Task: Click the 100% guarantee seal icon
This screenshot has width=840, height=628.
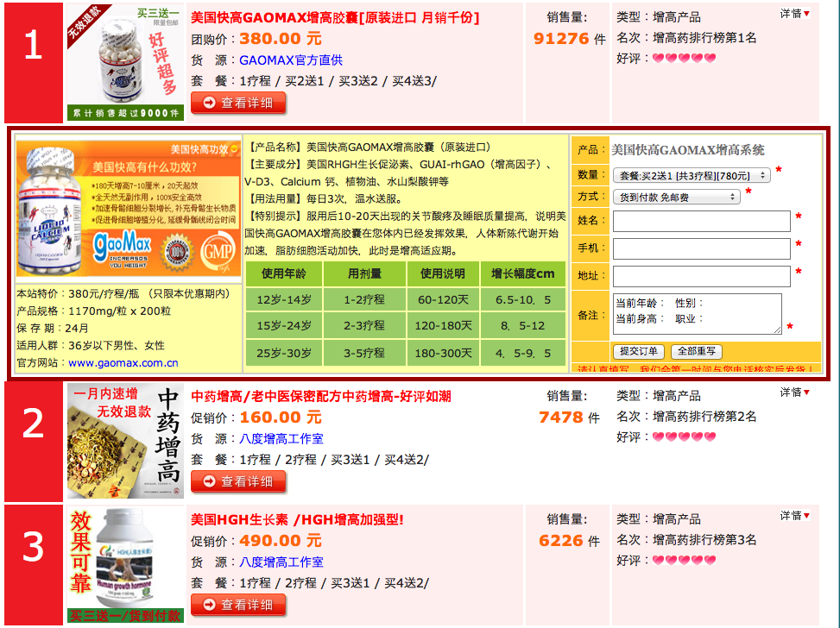Action: [x=177, y=251]
